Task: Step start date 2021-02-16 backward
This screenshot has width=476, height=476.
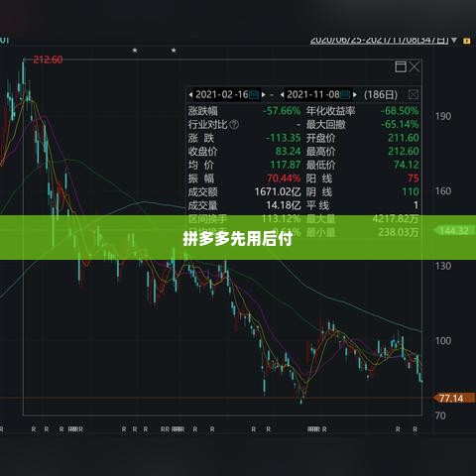Action: tap(190, 95)
